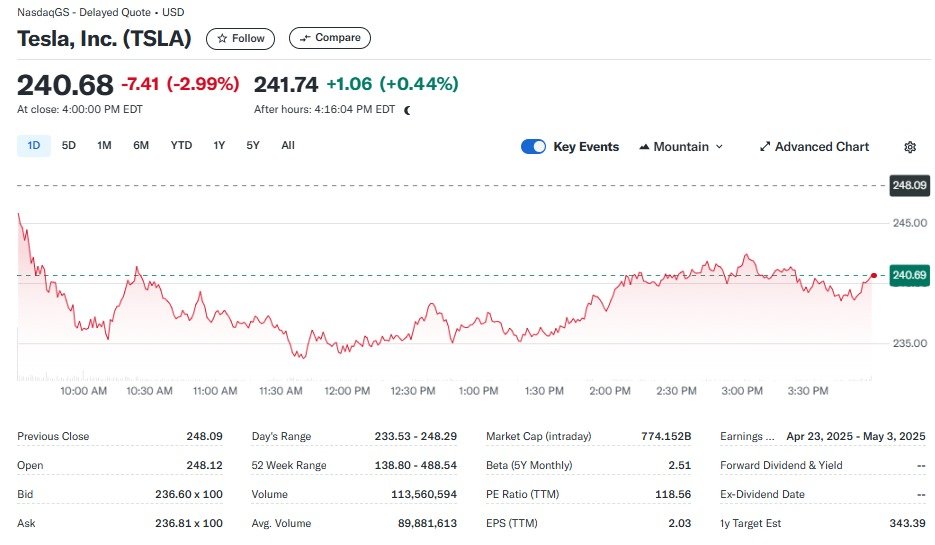Click the red endpoint dot on chart line

[874, 275]
